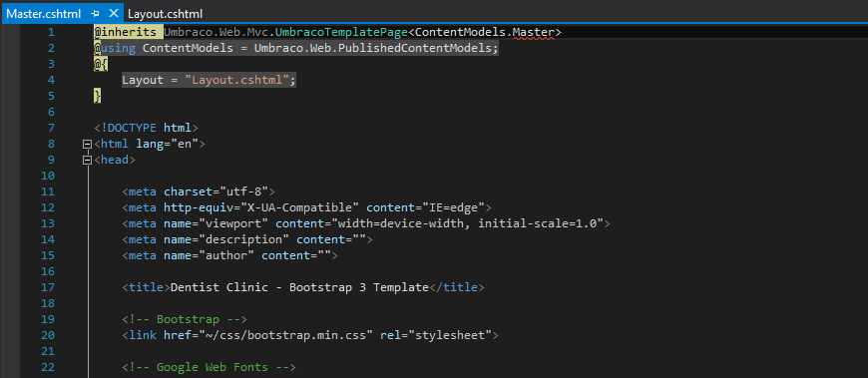The width and height of the screenshot is (868, 378).
Task: Click name="viewport" on line 13
Action: click(x=216, y=223)
